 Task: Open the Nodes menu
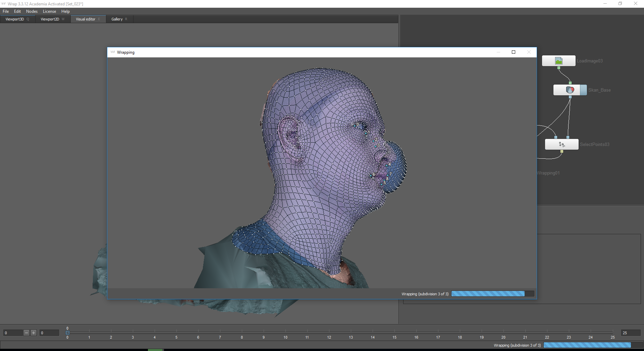tap(32, 11)
